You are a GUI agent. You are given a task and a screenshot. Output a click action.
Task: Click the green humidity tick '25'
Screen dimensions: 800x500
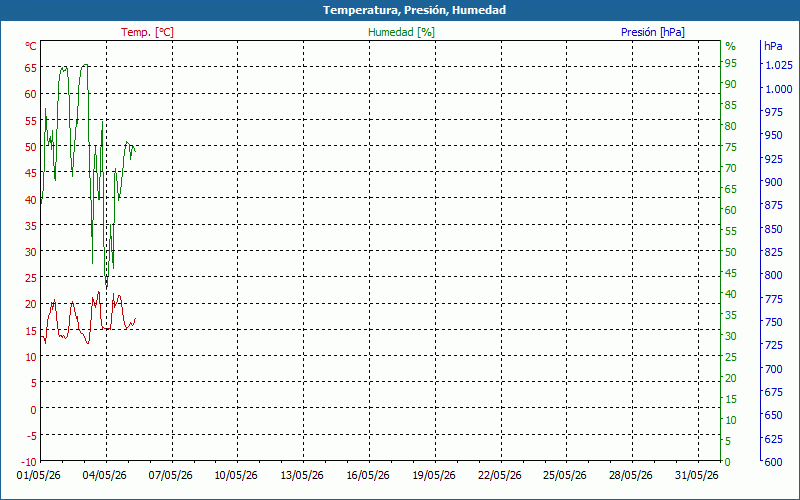point(731,357)
